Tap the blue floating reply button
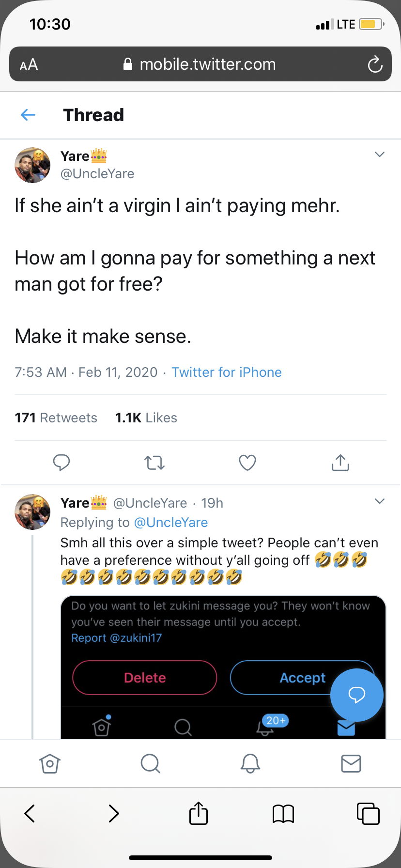Viewport: 401px width, 868px height. pos(357,695)
